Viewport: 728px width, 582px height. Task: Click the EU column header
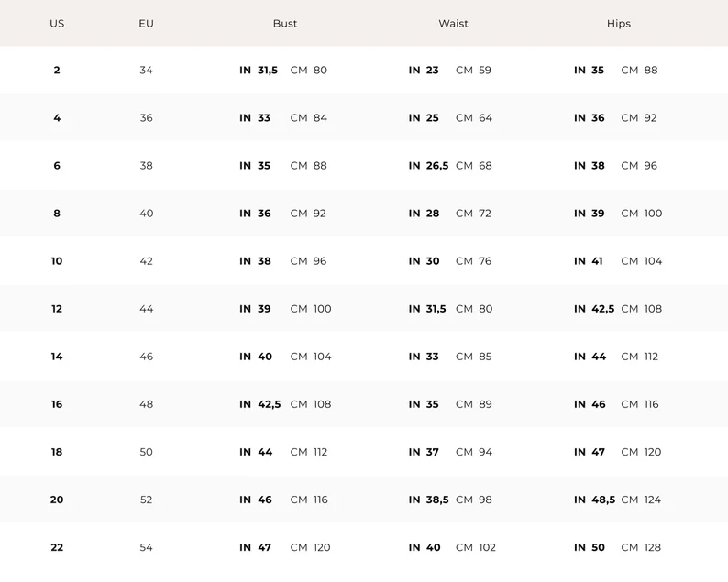point(147,24)
